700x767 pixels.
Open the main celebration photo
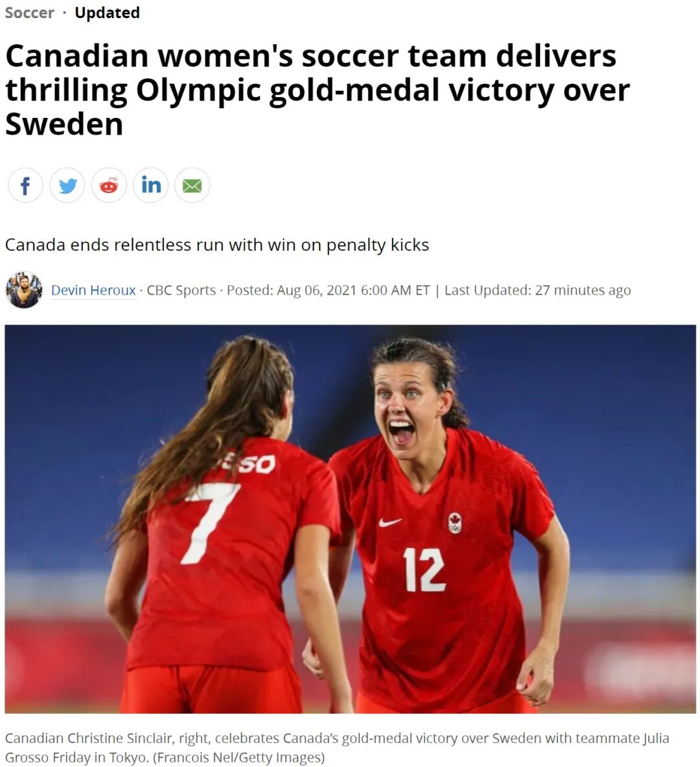(350, 518)
